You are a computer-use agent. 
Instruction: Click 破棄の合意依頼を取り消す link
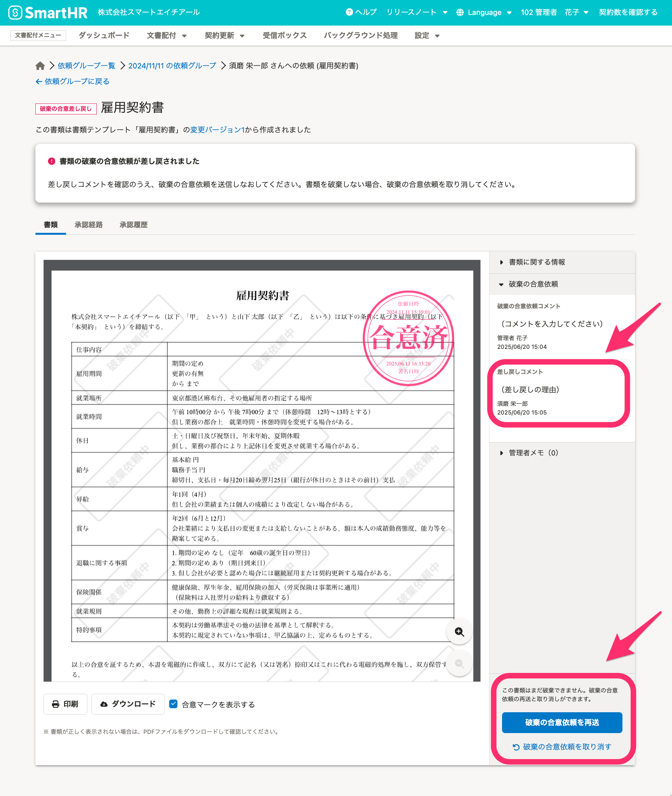(562, 747)
